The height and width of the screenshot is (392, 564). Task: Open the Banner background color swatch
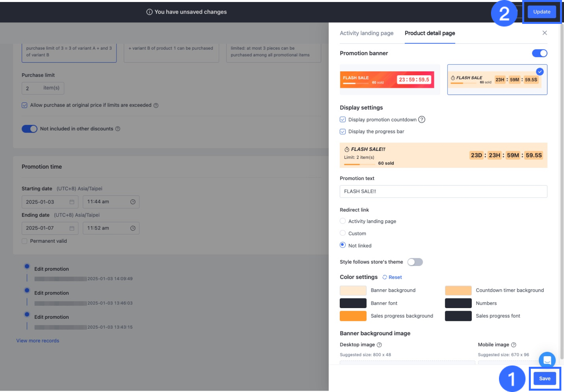click(x=353, y=291)
